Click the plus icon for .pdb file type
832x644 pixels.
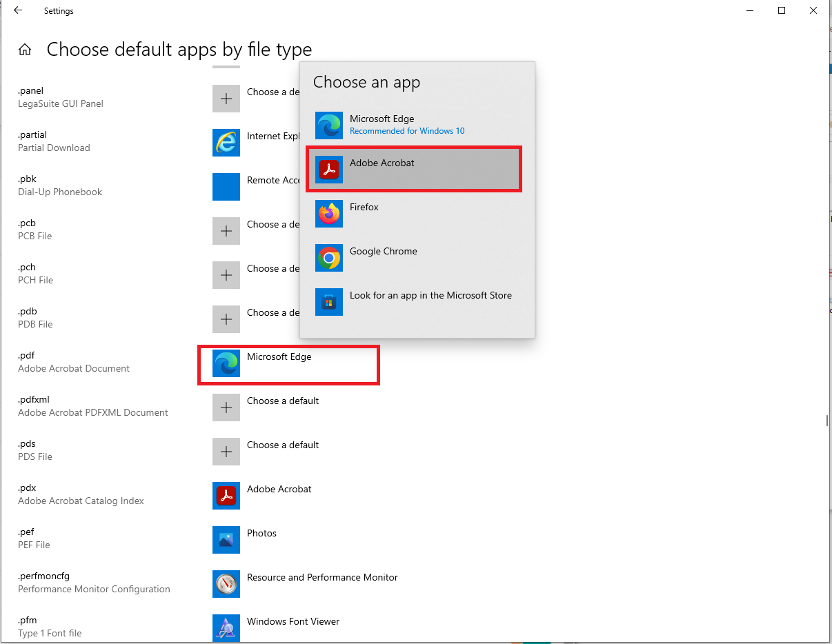[x=226, y=319]
